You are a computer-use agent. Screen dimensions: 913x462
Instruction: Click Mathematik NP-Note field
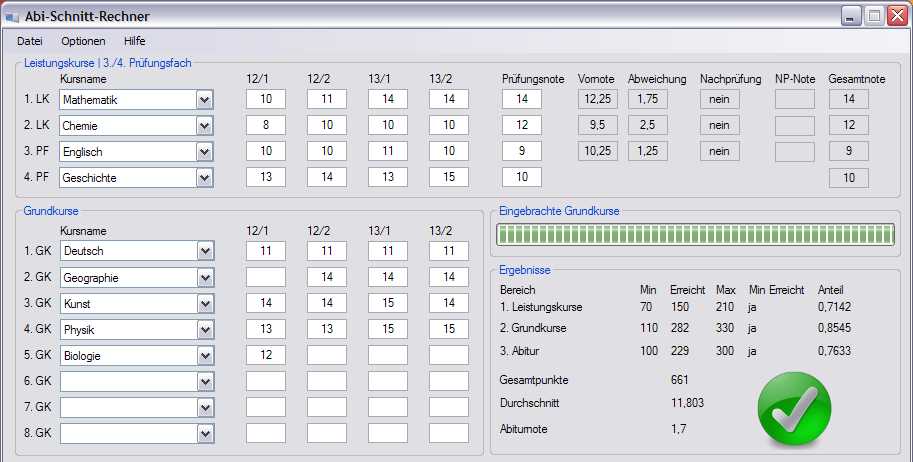795,99
